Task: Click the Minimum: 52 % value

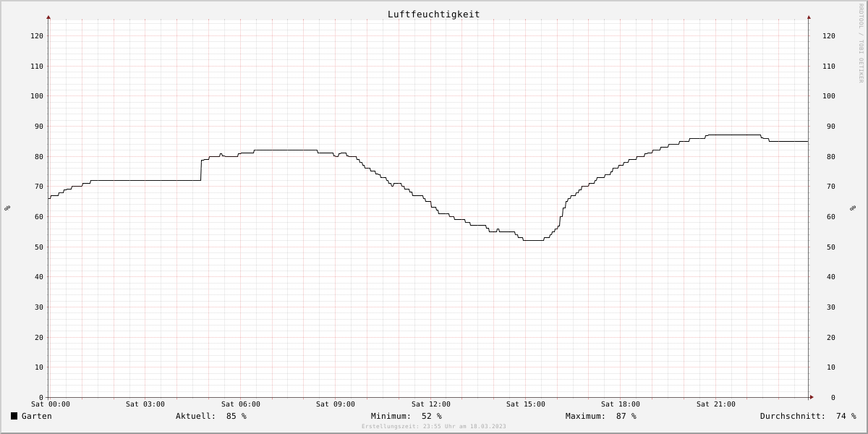Action: tap(407, 416)
